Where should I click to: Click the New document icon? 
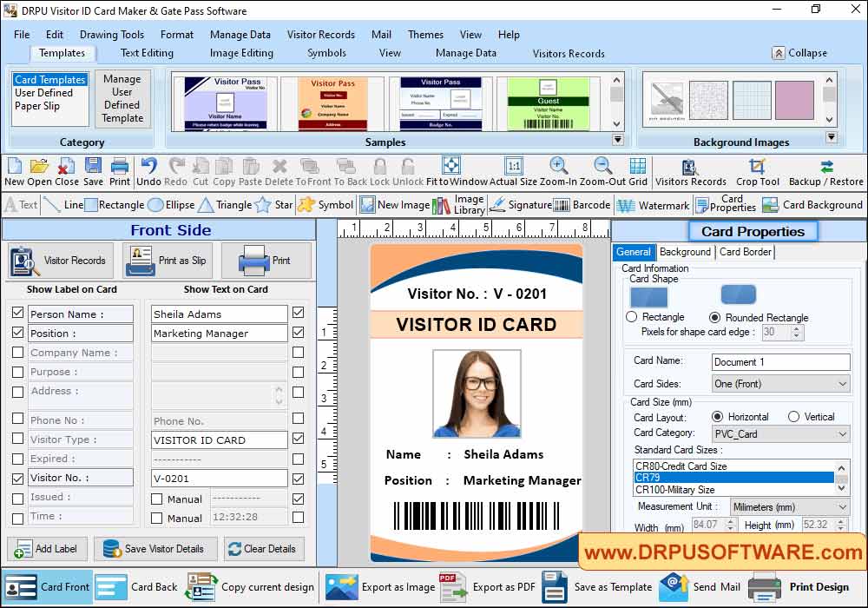point(14,172)
